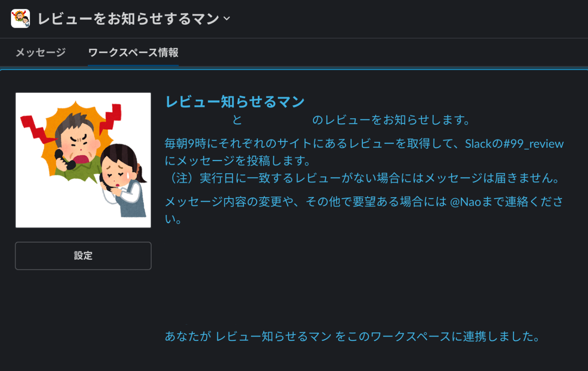Click the small app avatar icon in header
588x371 pixels.
click(x=20, y=18)
